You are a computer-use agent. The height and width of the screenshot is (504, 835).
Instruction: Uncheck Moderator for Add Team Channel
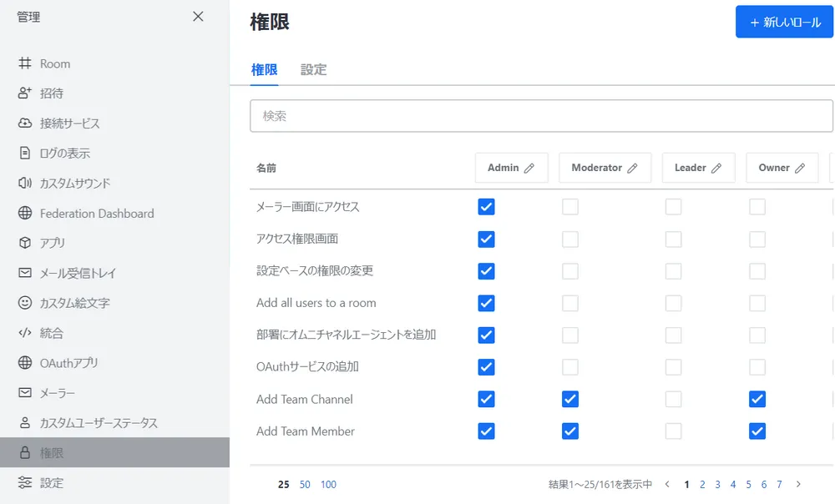570,399
